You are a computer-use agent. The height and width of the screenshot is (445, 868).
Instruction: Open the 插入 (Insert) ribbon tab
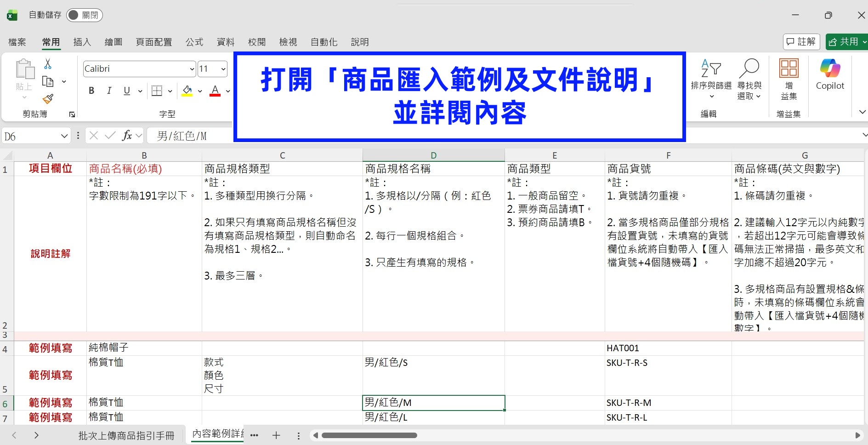click(82, 42)
